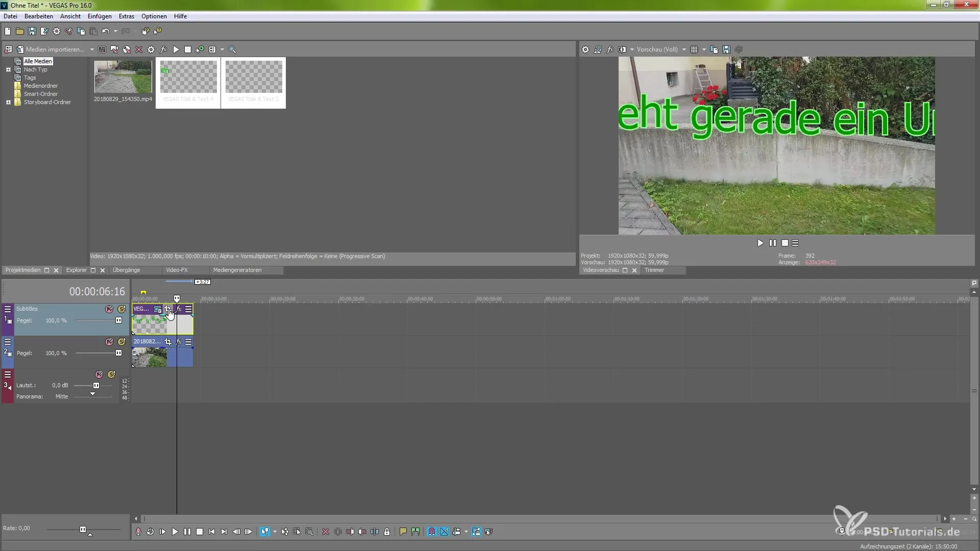Open Event Pan/Crop on the VEGAS title clip
The width and height of the screenshot is (980, 551).
tap(168, 309)
